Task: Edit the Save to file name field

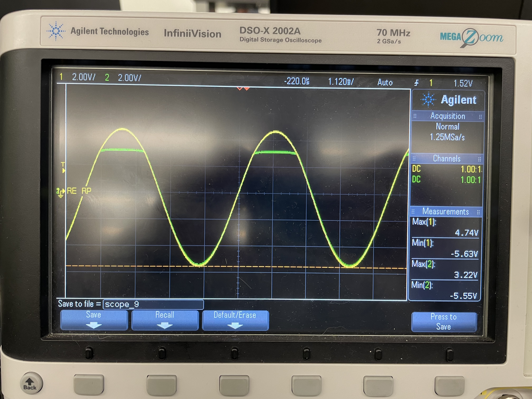Action: [x=153, y=304]
